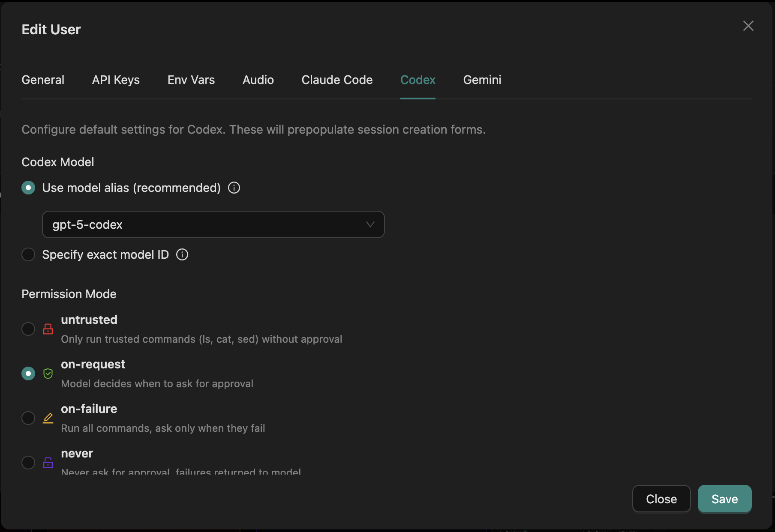The image size is (775, 532).
Task: Go to the API Keys tab
Action: (x=116, y=80)
